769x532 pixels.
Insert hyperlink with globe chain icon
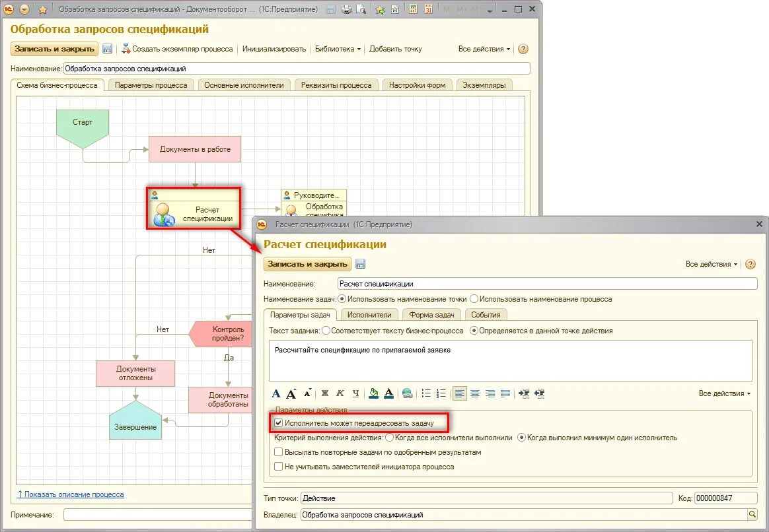(407, 393)
